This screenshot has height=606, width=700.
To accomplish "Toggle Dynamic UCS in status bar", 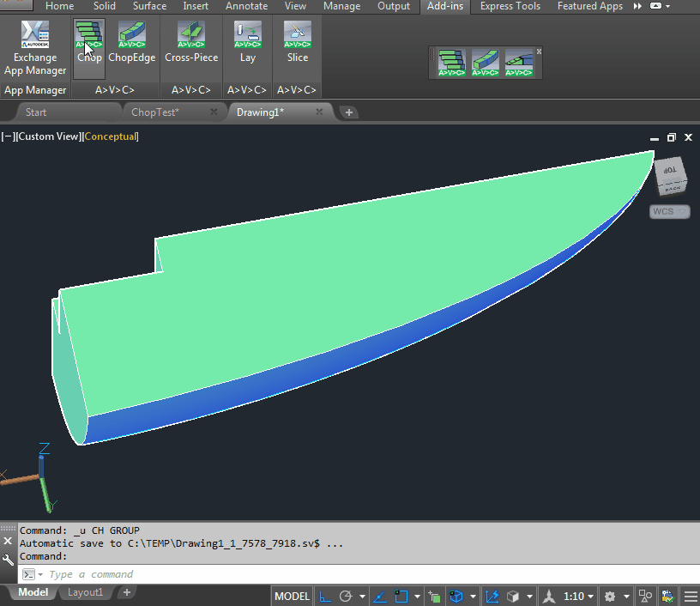I will 492,597.
